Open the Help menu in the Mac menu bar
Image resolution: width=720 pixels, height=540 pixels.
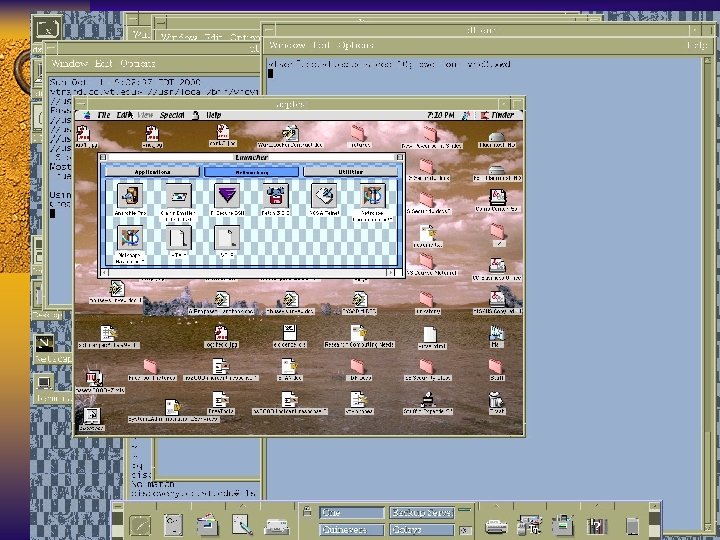[214, 115]
